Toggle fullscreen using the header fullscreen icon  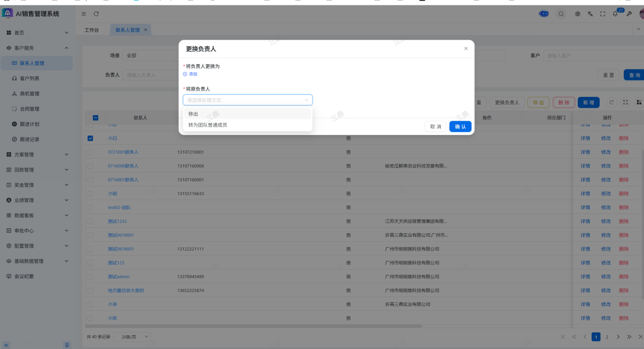point(603,14)
